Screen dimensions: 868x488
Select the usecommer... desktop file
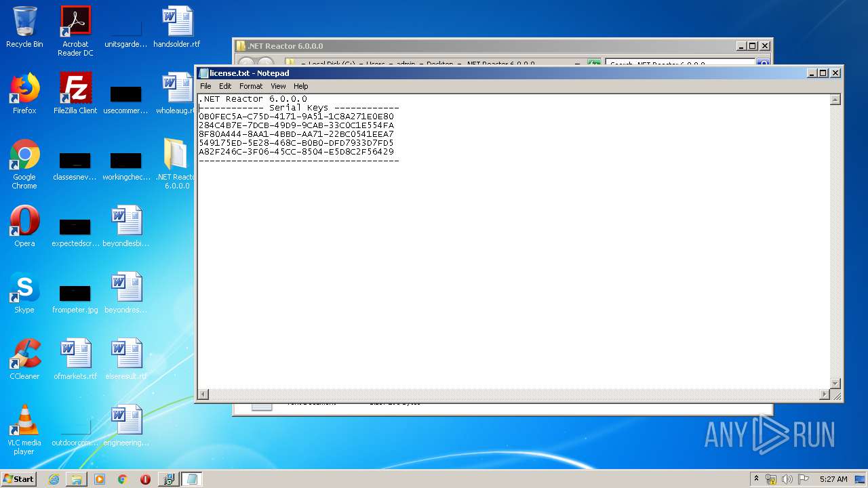125,98
